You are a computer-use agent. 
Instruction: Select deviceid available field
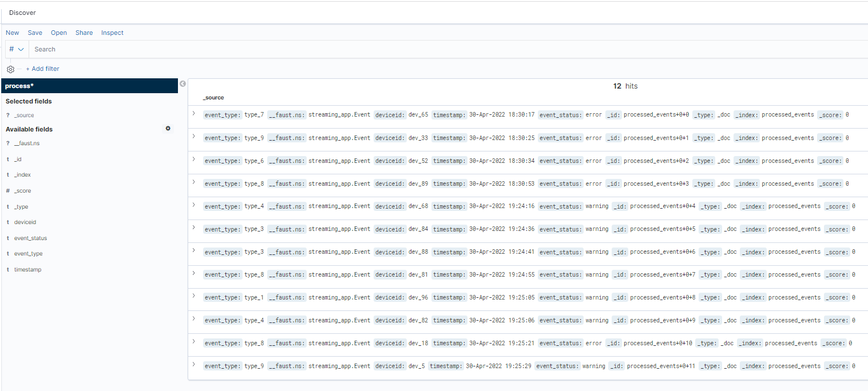point(25,222)
